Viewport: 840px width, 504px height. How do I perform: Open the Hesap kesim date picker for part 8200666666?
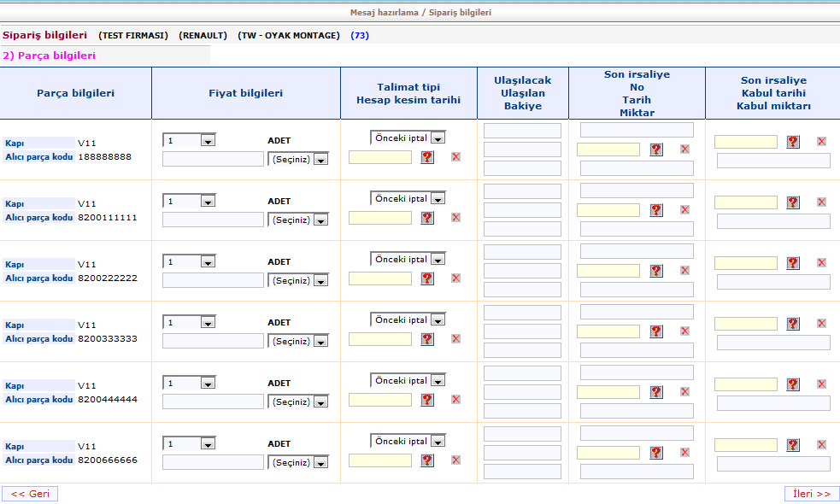click(427, 460)
